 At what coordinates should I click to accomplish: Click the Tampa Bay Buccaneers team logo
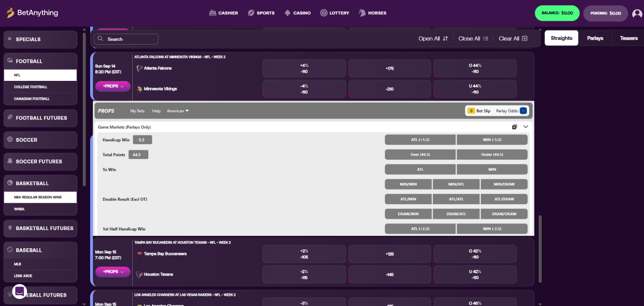139,254
